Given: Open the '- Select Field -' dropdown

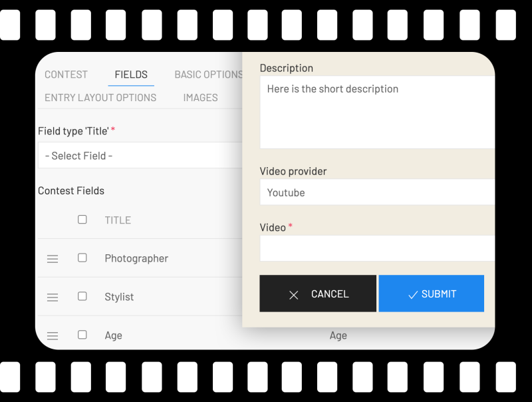Looking at the screenshot, I should click(x=140, y=156).
